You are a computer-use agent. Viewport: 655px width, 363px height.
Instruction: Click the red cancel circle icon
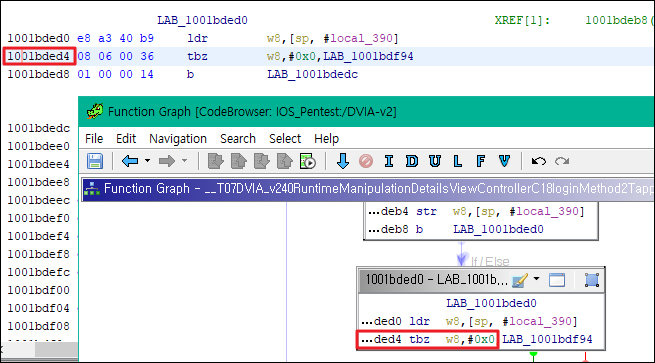click(x=366, y=161)
